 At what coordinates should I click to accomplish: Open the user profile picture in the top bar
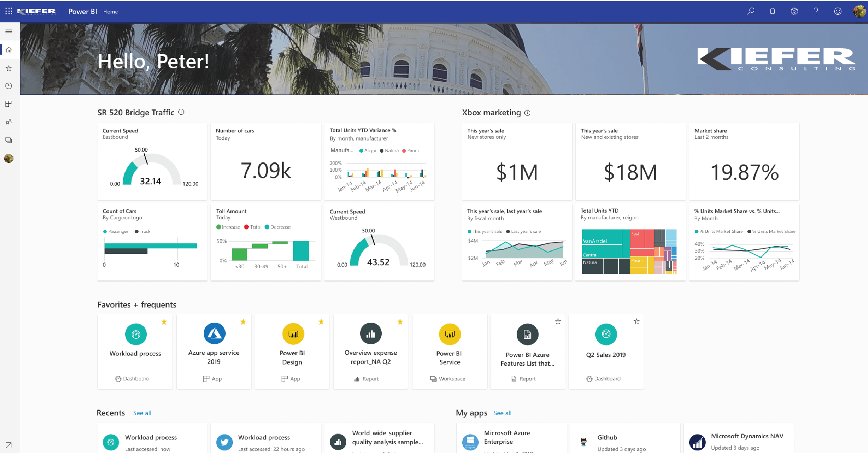[859, 11]
